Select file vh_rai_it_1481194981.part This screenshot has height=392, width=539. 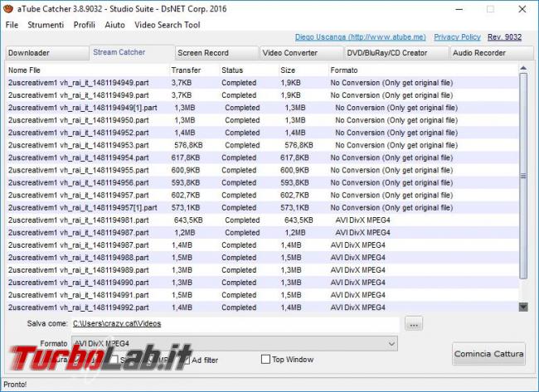262,220
